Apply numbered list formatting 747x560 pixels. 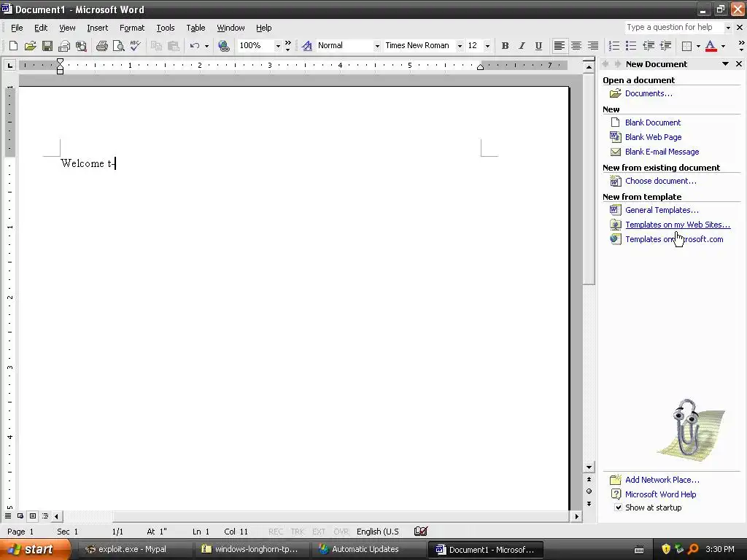614,46
